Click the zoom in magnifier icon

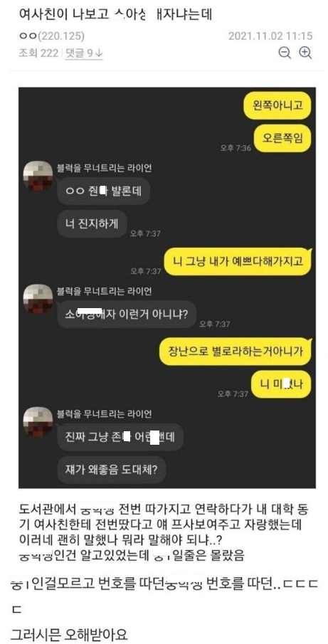tap(305, 53)
